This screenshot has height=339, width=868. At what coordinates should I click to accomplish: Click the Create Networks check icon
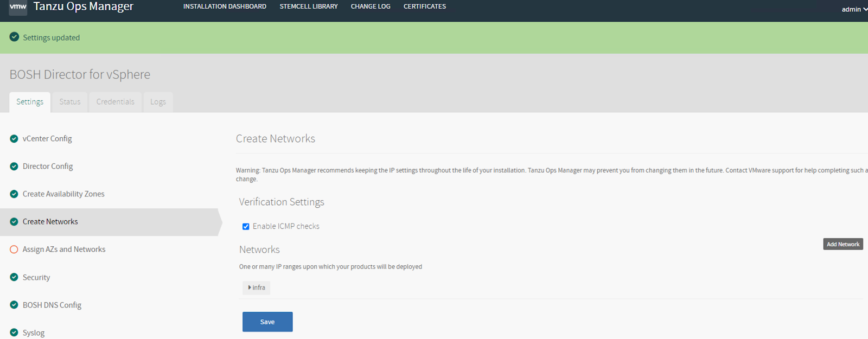click(x=14, y=222)
